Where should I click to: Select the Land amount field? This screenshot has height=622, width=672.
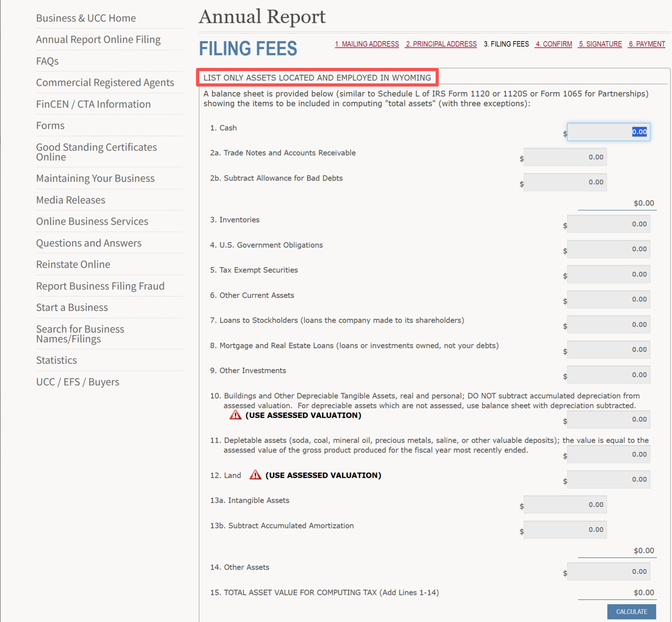pyautogui.click(x=609, y=479)
